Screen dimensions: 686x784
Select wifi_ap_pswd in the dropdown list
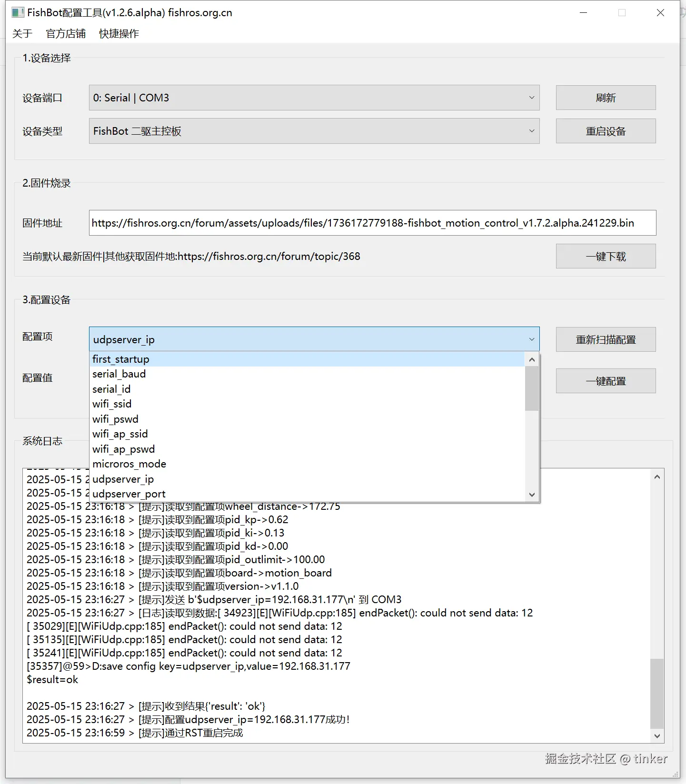pos(308,449)
